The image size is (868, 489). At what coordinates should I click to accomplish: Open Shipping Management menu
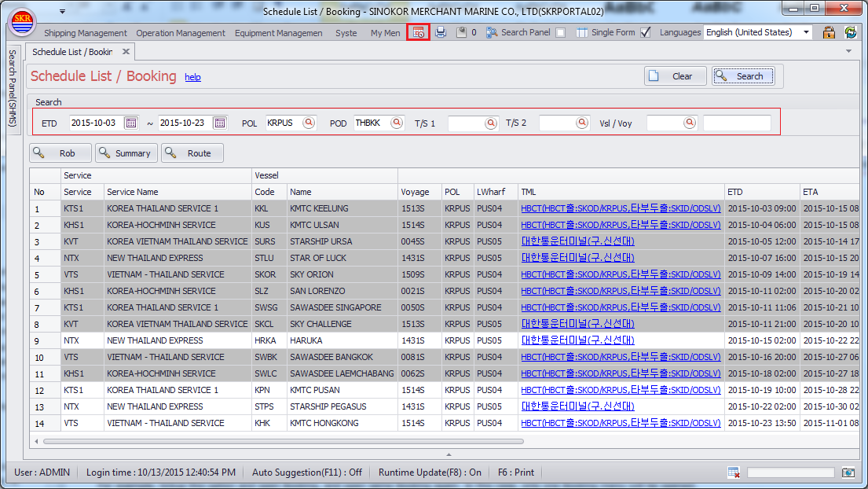(86, 33)
